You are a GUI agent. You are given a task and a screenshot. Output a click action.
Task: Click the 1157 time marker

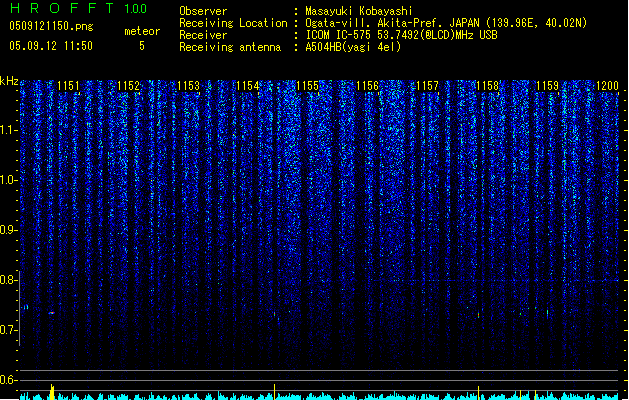[428, 86]
